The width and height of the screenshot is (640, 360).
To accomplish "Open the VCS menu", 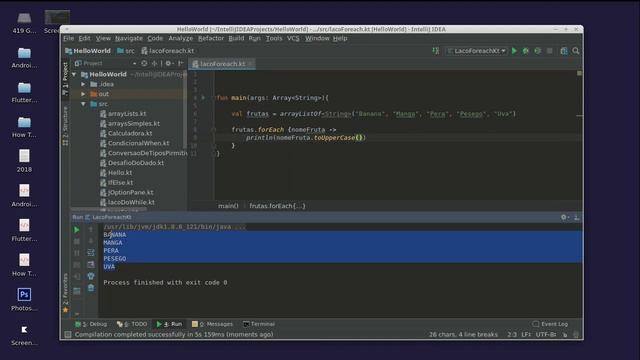I will pyautogui.click(x=293, y=38).
